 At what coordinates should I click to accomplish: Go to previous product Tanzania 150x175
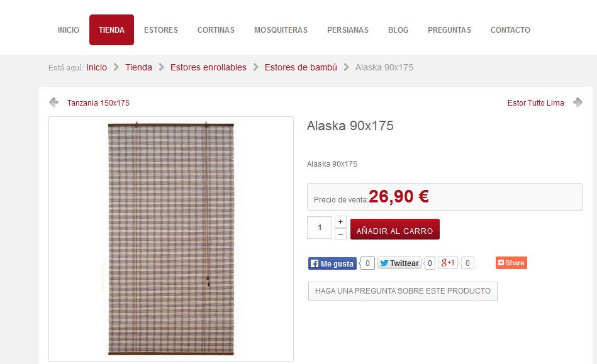coord(98,102)
